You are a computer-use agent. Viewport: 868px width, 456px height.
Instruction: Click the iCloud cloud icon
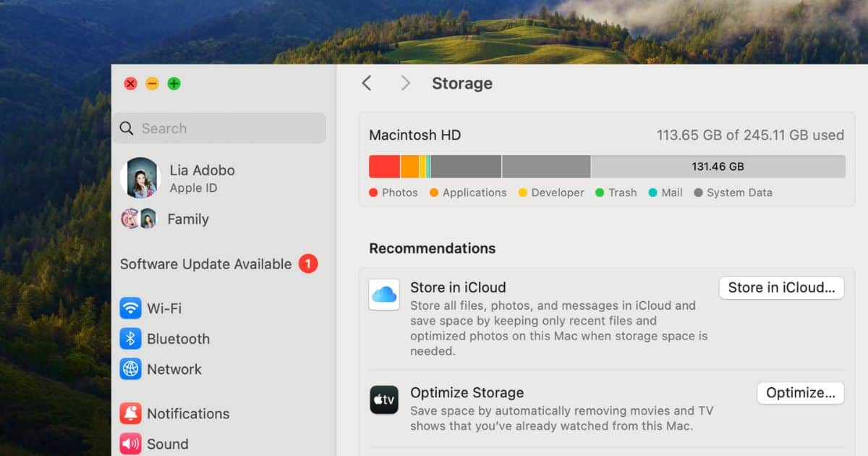384,295
